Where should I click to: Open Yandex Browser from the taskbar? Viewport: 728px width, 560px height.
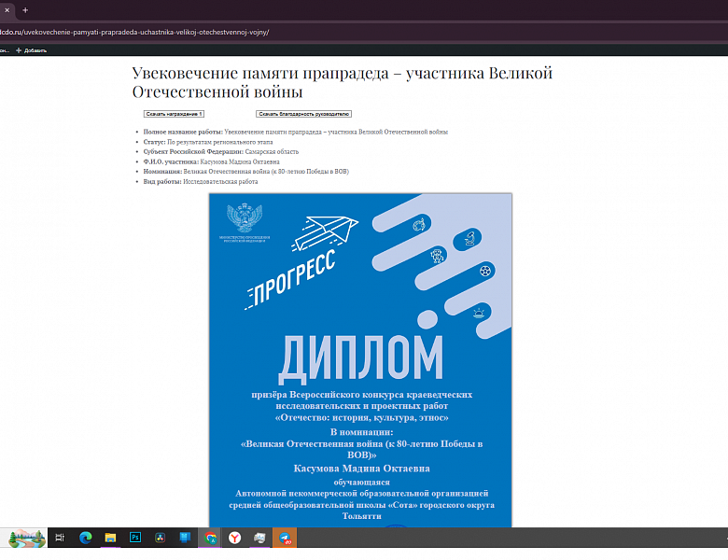(x=235, y=538)
